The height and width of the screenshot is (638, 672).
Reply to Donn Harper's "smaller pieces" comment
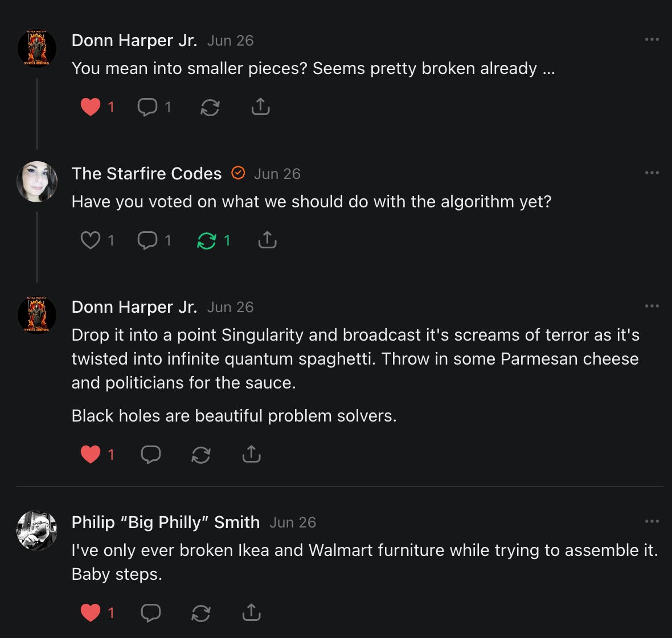[x=147, y=107]
